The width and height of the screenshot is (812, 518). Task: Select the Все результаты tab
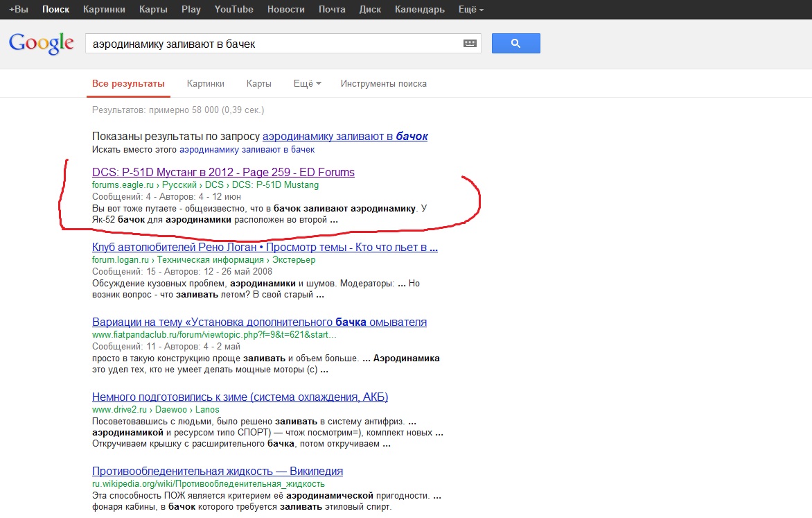[128, 83]
